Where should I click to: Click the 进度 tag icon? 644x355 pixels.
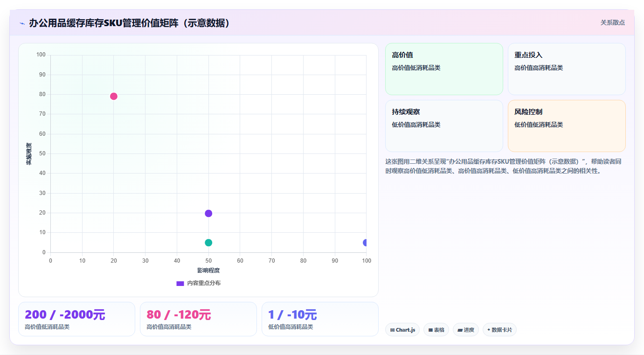tap(460, 330)
